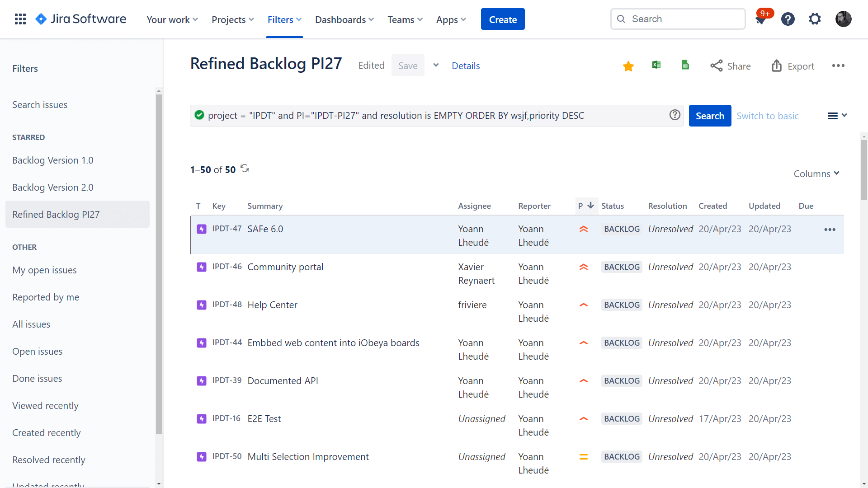Open Done issues filter

37,378
